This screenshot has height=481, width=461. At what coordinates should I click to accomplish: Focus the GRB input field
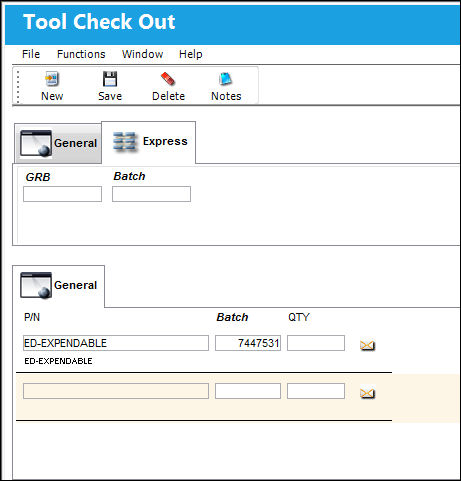click(62, 194)
